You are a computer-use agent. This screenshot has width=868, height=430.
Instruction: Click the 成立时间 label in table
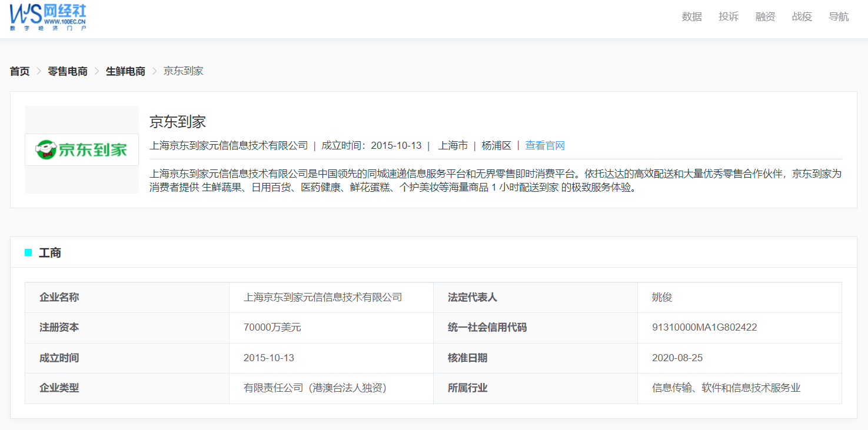59,358
